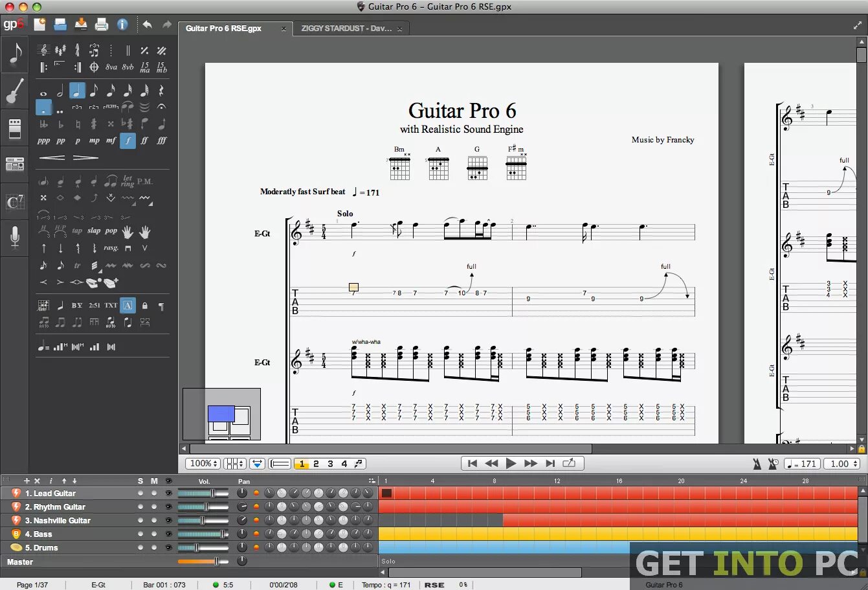The width and height of the screenshot is (868, 590).
Task: Add a new track with the plus icon
Action: pyautogui.click(x=27, y=481)
